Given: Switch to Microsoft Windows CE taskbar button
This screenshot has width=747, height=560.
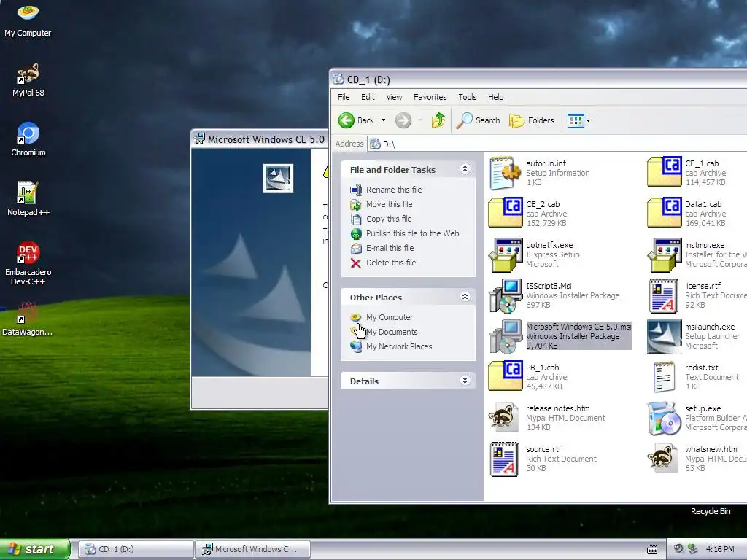Looking at the screenshot, I should (x=253, y=549).
